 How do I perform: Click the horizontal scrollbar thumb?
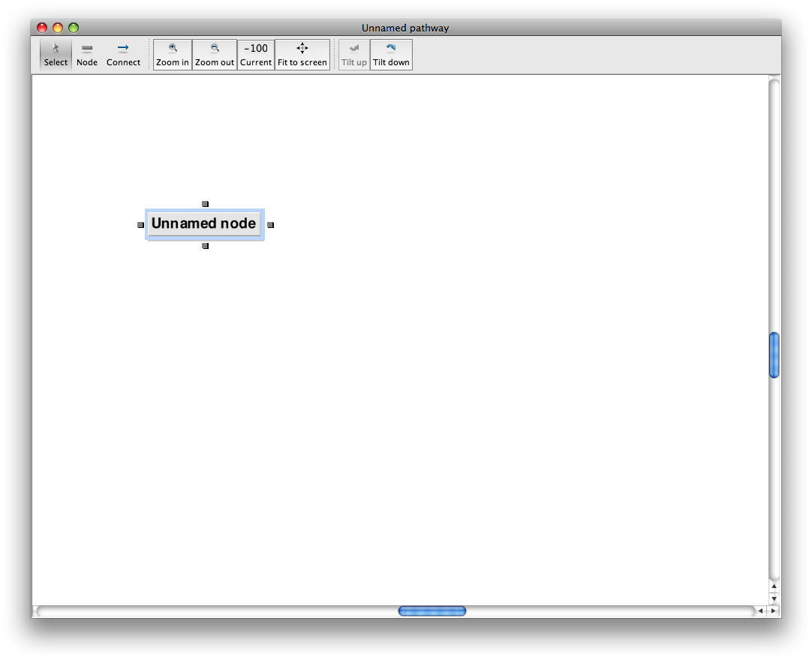(x=432, y=611)
